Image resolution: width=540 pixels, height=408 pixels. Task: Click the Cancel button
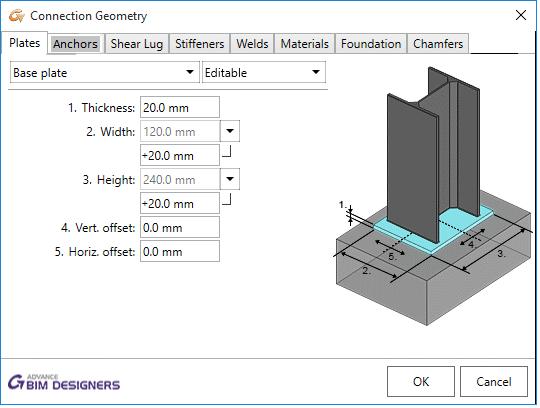(x=494, y=381)
